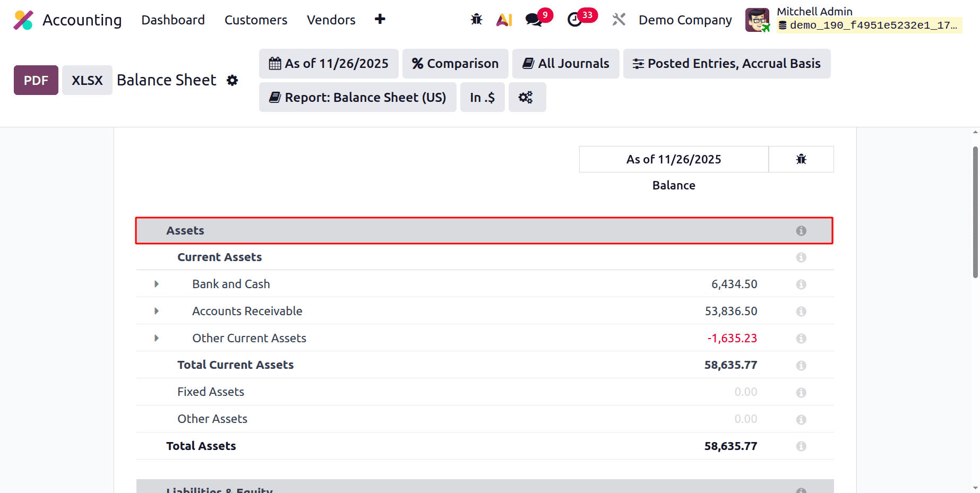Open the Accounting app home logo
This screenshot has height=493, width=980.
(23, 20)
